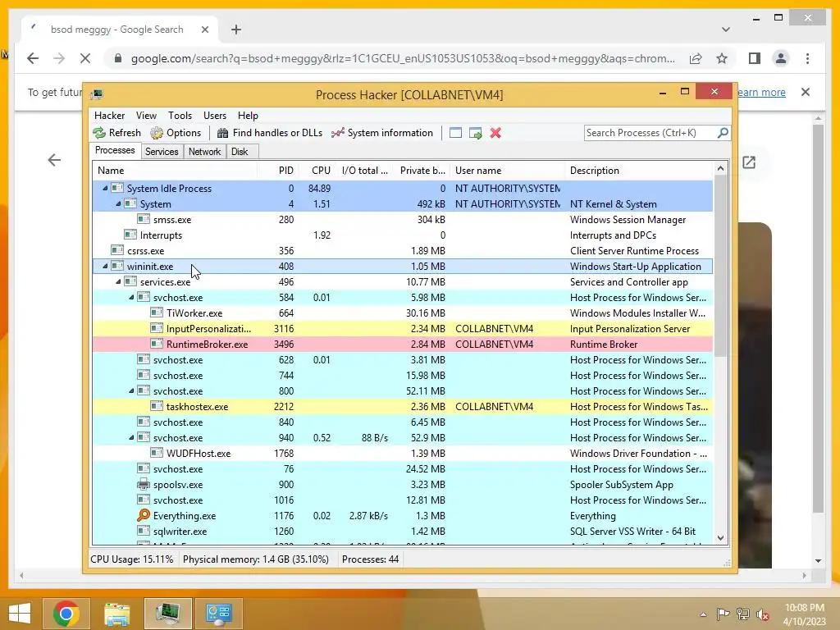Toggle Chrome side panel
This screenshot has height=630, width=840.
755,58
